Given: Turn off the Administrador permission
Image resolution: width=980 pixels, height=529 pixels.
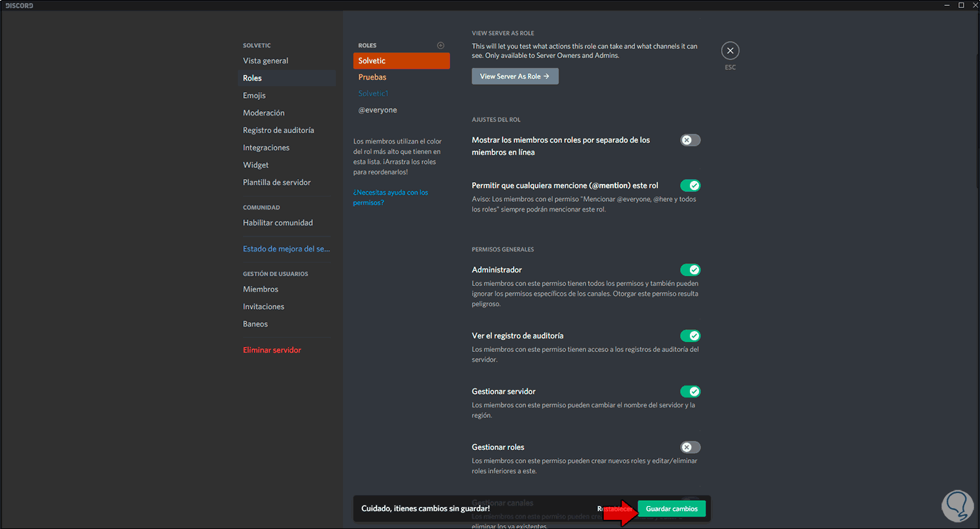Looking at the screenshot, I should click(690, 270).
